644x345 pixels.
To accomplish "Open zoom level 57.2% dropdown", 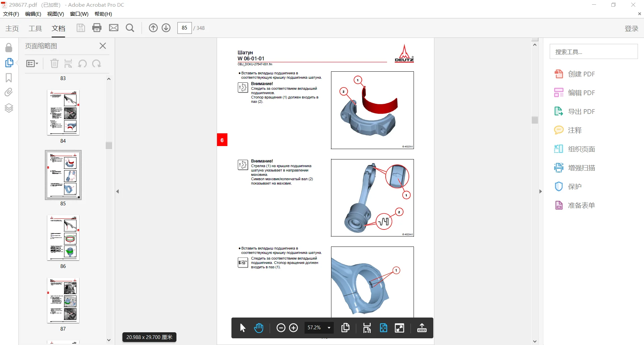I will tap(319, 328).
